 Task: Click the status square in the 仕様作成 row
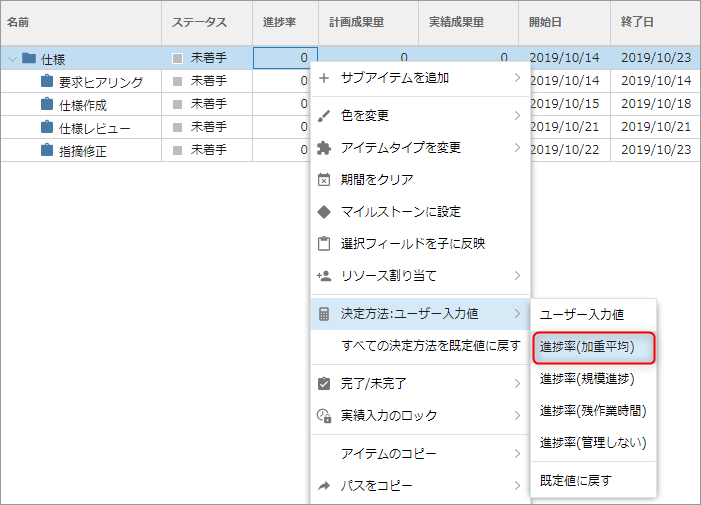click(x=177, y=104)
